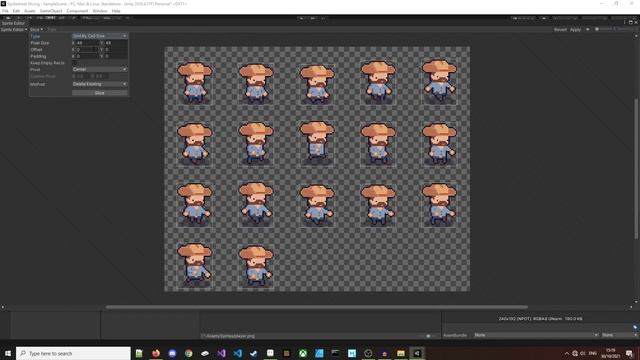640x360 pixels.
Task: Open Visual Studio Code from the taskbar
Action: pyautogui.click(x=238, y=353)
